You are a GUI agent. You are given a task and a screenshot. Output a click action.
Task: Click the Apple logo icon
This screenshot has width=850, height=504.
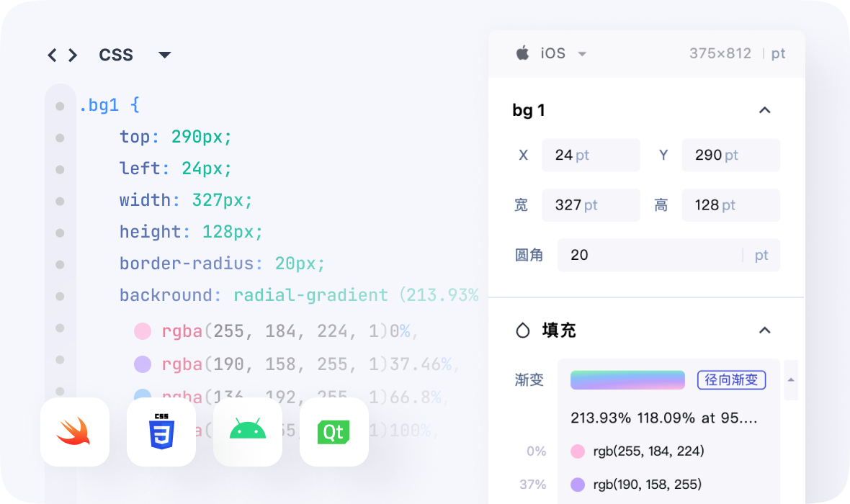coord(523,53)
